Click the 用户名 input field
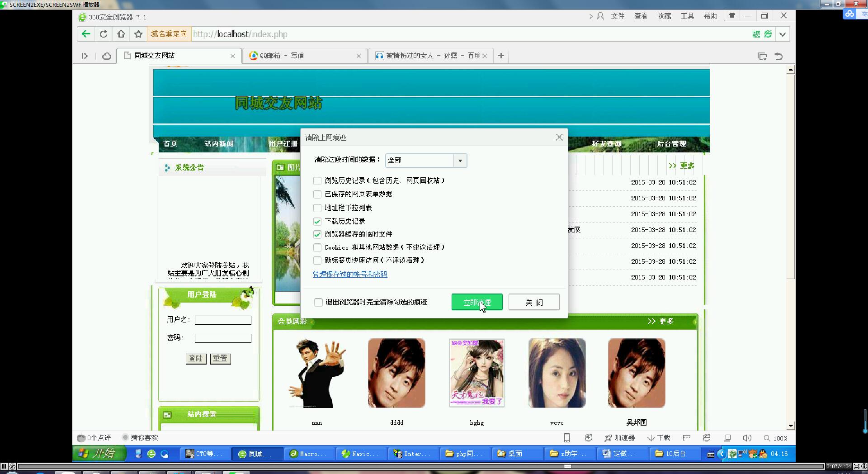Screen dimensions: 868x474 pos(223,320)
